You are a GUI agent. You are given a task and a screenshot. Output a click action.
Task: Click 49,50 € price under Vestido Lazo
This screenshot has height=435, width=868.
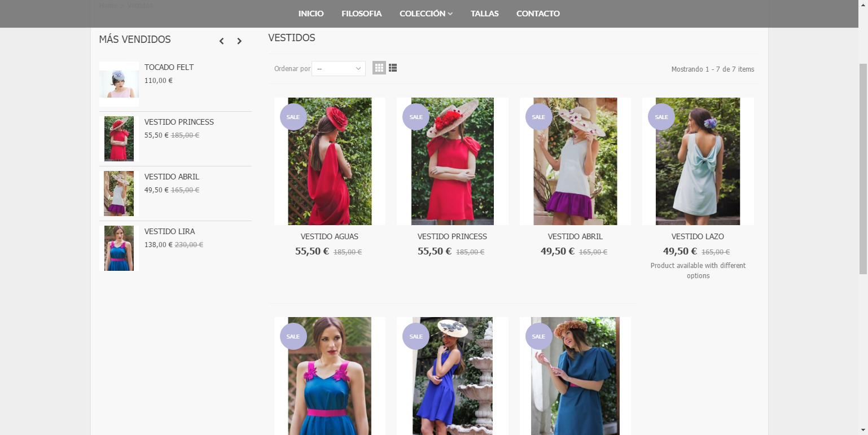[680, 251]
